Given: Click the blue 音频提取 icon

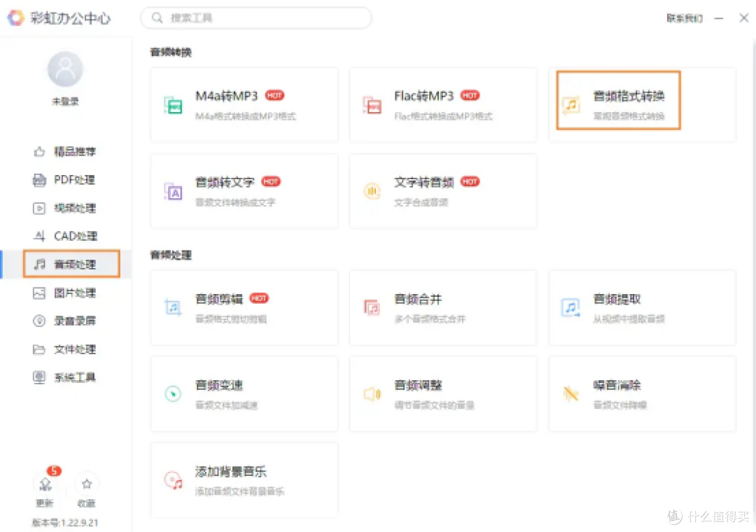Looking at the screenshot, I should coord(571,308).
